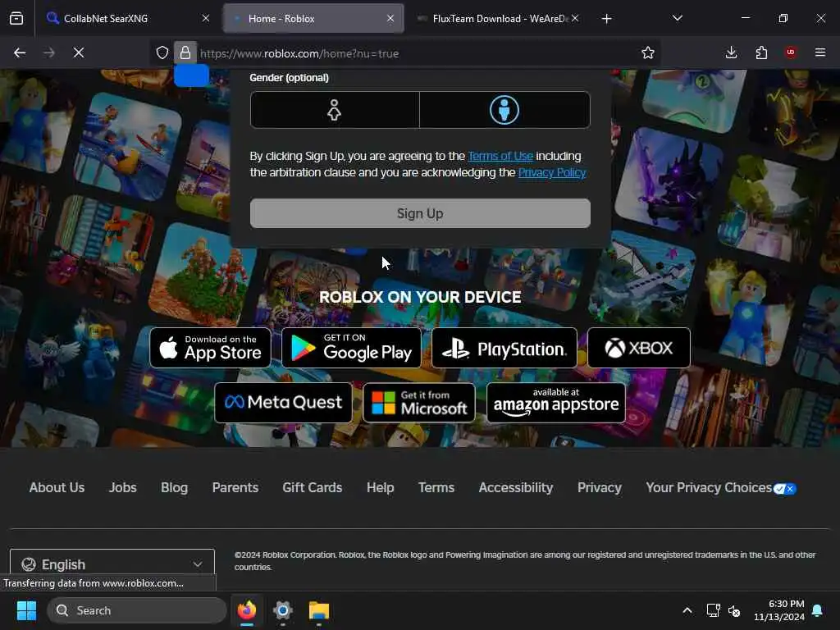840x630 pixels.
Task: Open the Firefox application menu
Action: pyautogui.click(x=820, y=52)
